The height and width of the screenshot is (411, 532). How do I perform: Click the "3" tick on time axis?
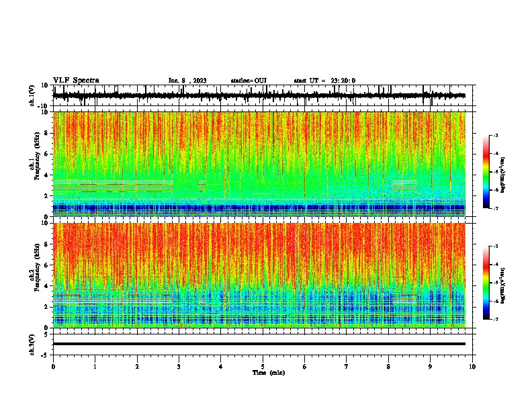pyautogui.click(x=179, y=367)
